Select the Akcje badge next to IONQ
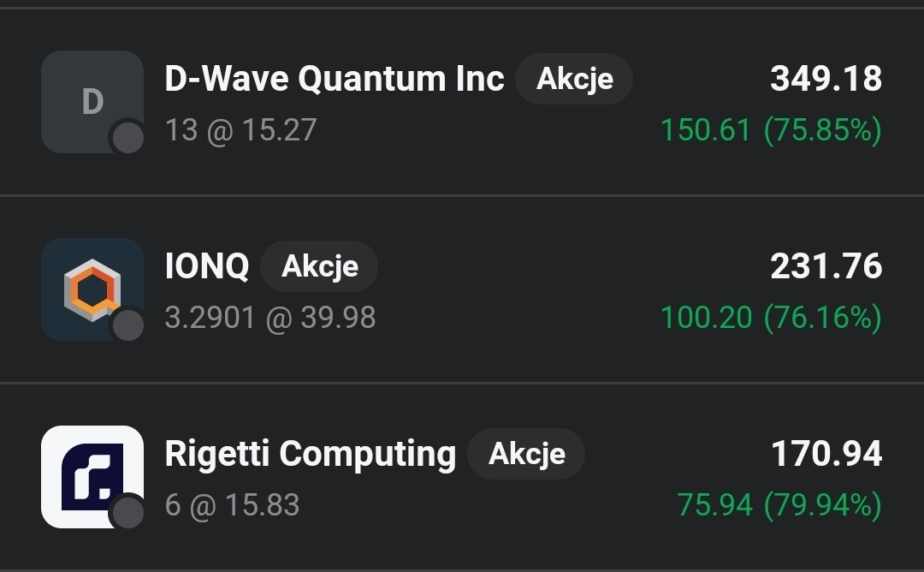The width and height of the screenshot is (924, 572). click(x=319, y=266)
